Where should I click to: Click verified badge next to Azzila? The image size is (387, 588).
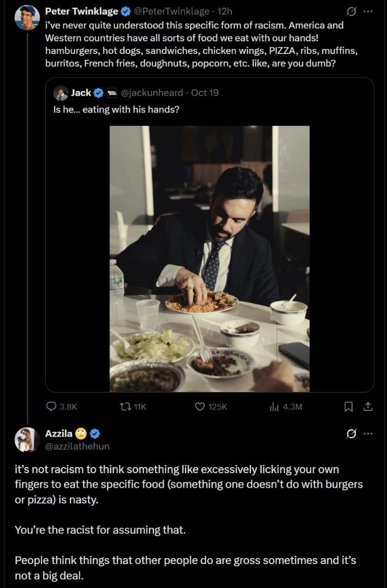(x=94, y=434)
